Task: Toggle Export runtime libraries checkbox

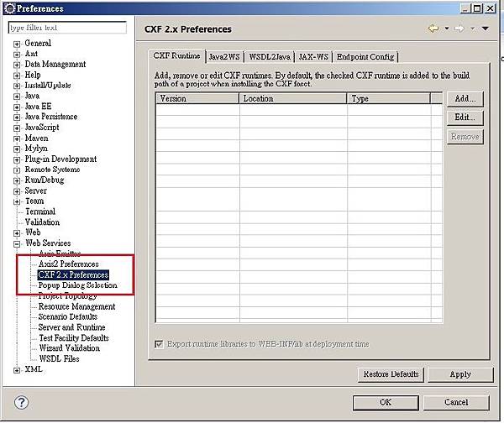Action: click(159, 344)
